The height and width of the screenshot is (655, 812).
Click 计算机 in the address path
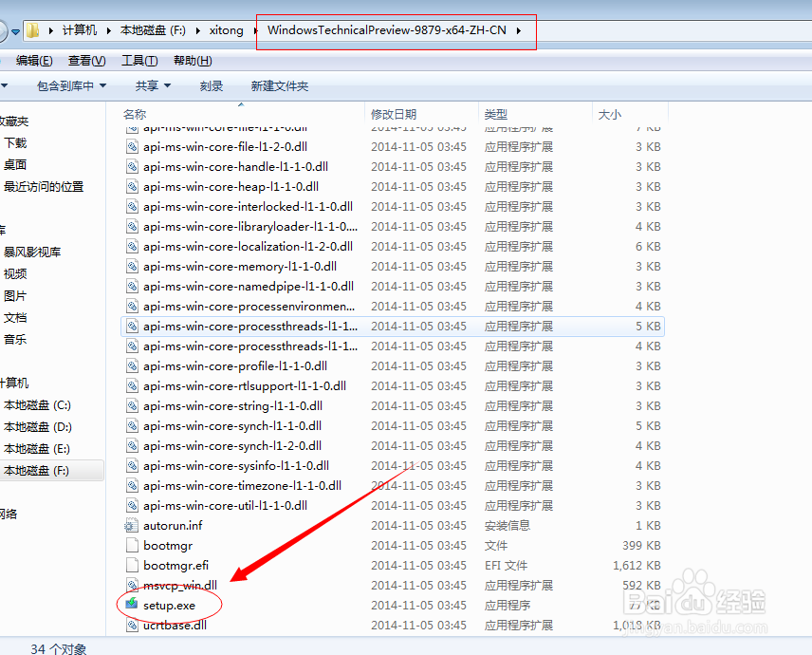click(80, 30)
